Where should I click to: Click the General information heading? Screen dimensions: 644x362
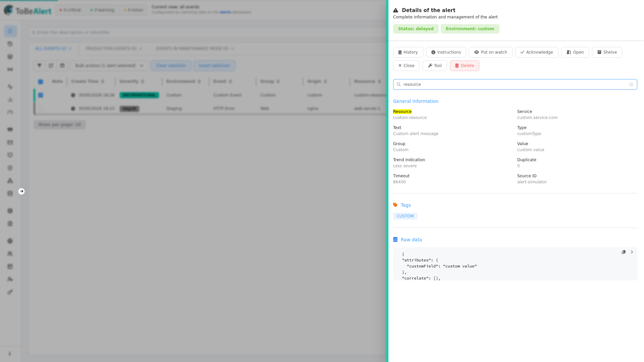pos(416,101)
